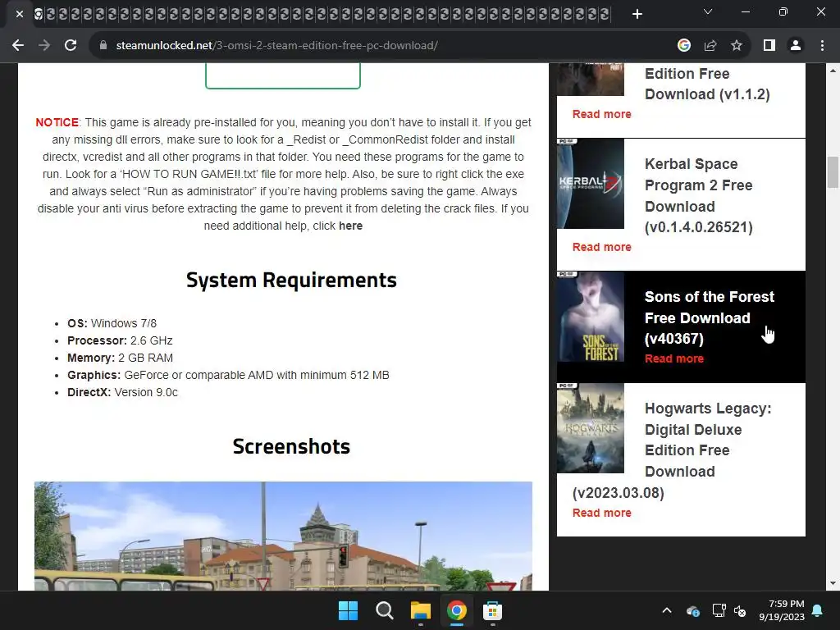Screen dimensions: 840x630
Task: Click the scrollbar up arrow
Action: pyautogui.click(x=833, y=71)
